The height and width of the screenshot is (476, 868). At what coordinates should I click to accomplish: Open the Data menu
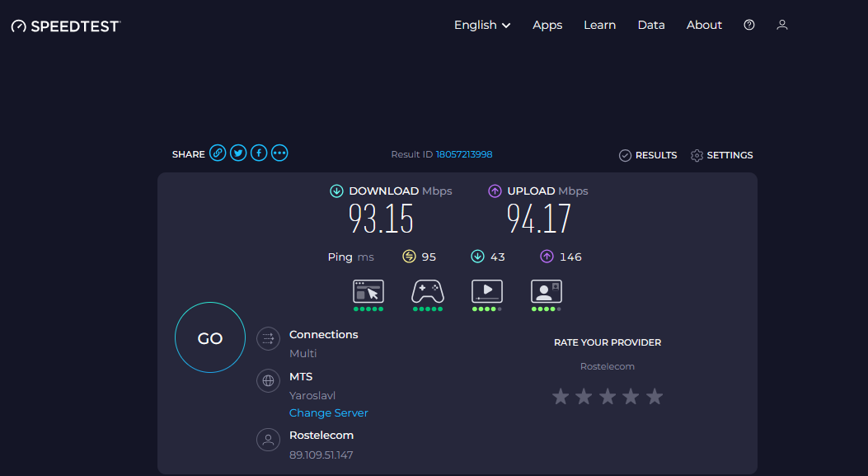[x=651, y=25]
